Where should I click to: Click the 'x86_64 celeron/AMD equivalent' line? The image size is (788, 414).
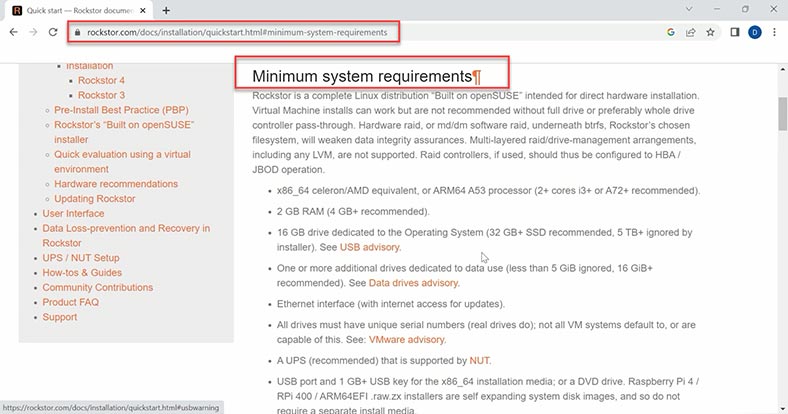[x=488, y=191]
